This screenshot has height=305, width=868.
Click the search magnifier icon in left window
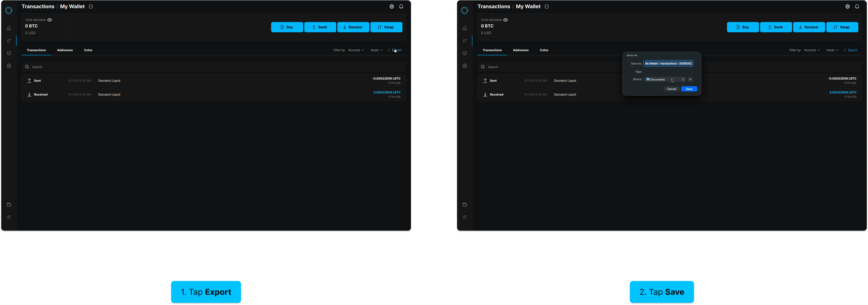27,67
